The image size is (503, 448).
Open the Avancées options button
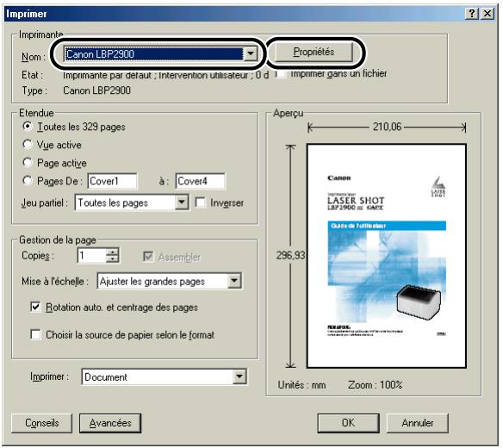click(x=110, y=423)
